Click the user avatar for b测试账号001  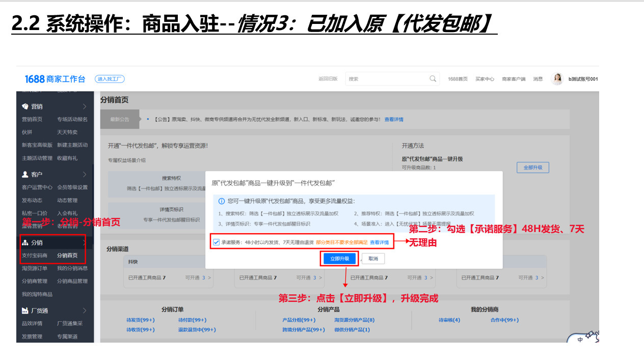click(x=557, y=78)
